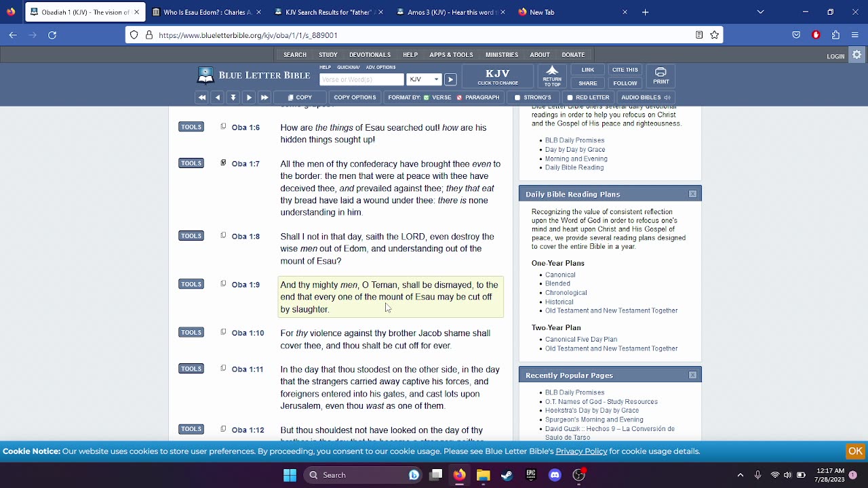Open the STUDY menu

click(328, 55)
